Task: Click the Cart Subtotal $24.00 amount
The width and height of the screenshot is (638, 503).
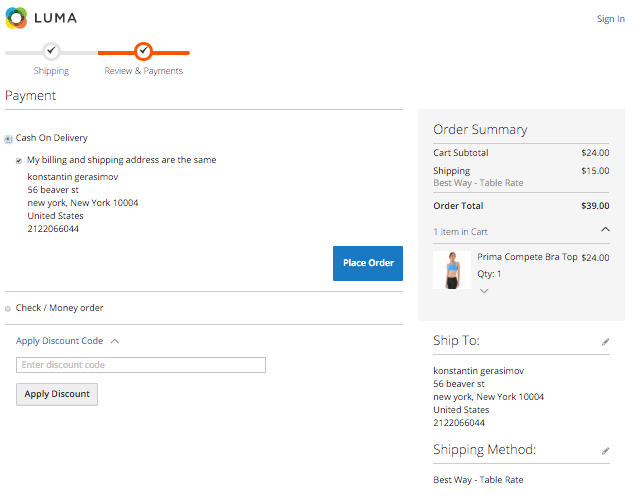Action: point(595,153)
